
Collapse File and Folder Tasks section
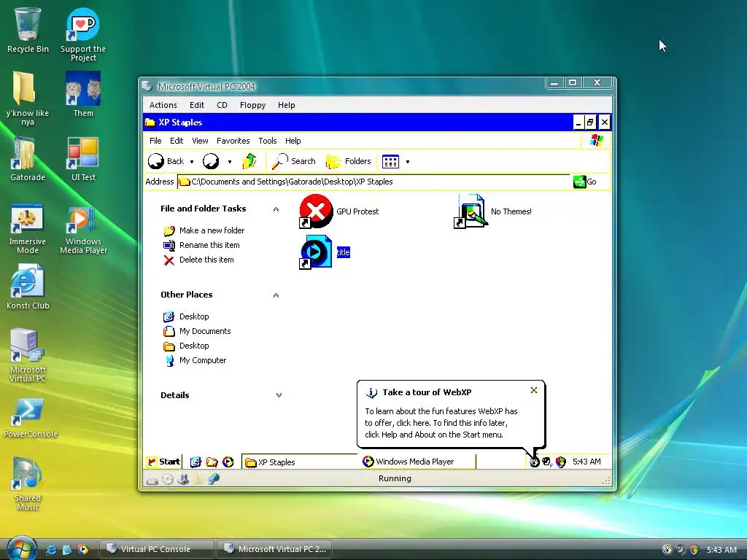click(x=276, y=209)
